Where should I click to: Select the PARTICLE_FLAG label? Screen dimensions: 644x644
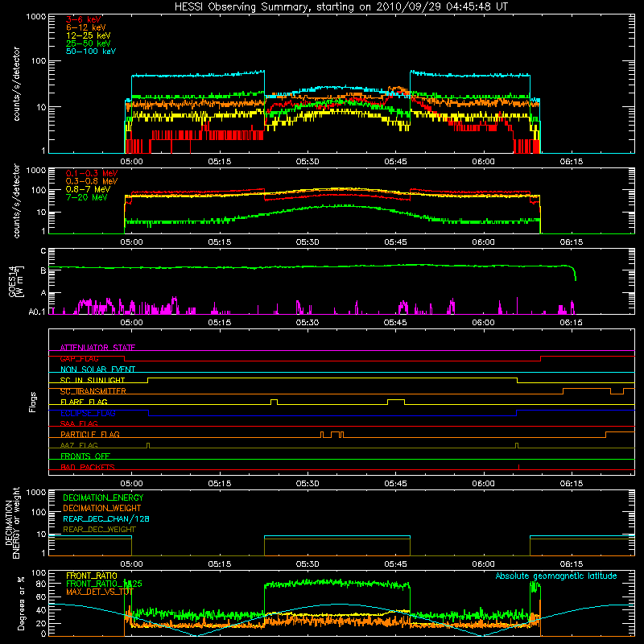[90, 434]
